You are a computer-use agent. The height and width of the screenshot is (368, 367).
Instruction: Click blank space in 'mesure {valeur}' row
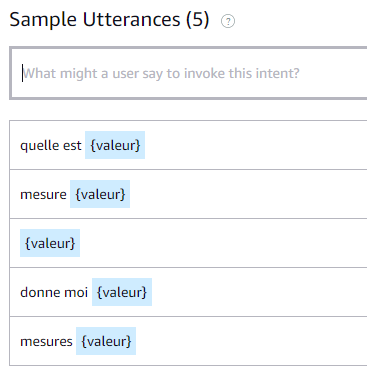pos(248,194)
